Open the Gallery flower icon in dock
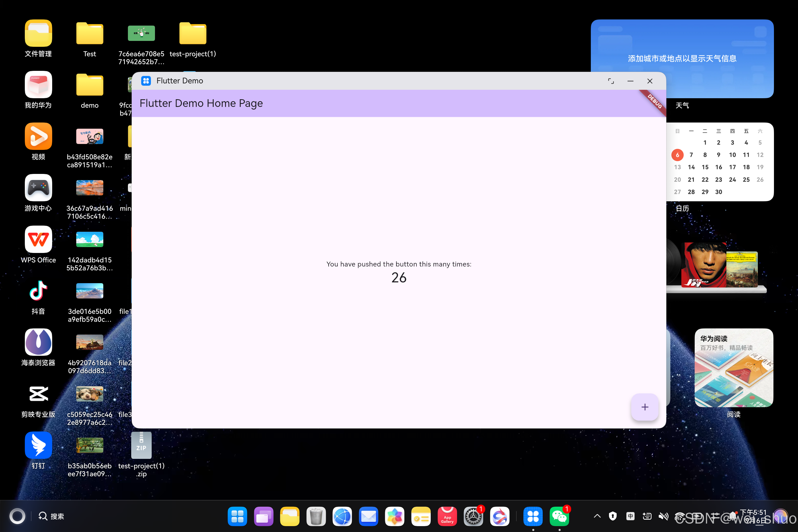This screenshot has width=798, height=532. 395,516
